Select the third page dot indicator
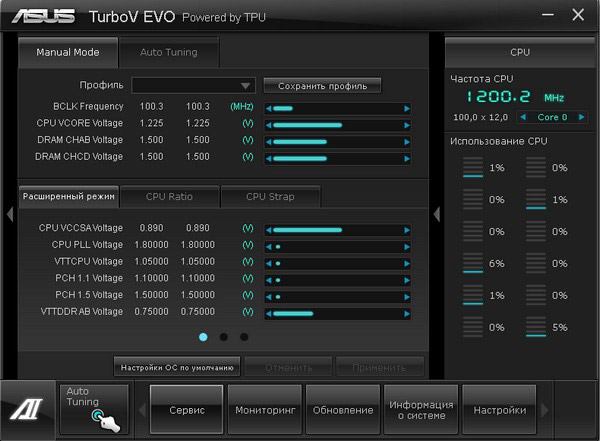This screenshot has width=600, height=441. tap(244, 337)
